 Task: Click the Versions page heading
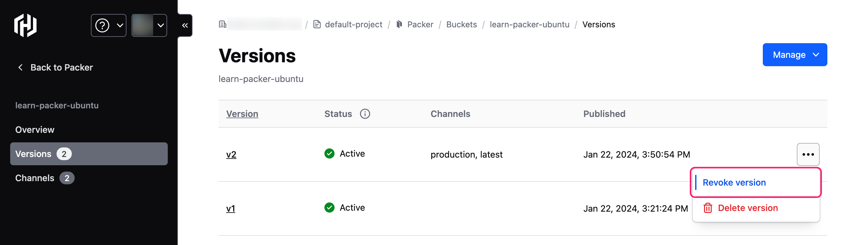click(x=257, y=56)
